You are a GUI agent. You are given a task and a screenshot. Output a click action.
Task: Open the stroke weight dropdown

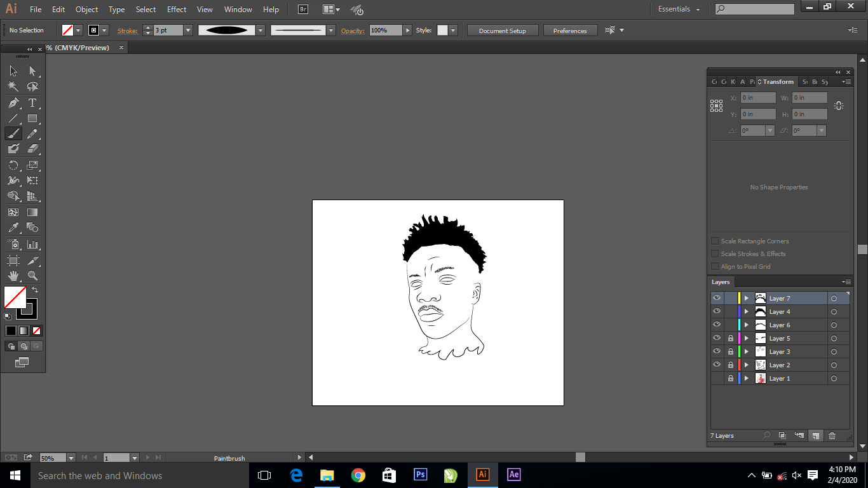point(188,30)
